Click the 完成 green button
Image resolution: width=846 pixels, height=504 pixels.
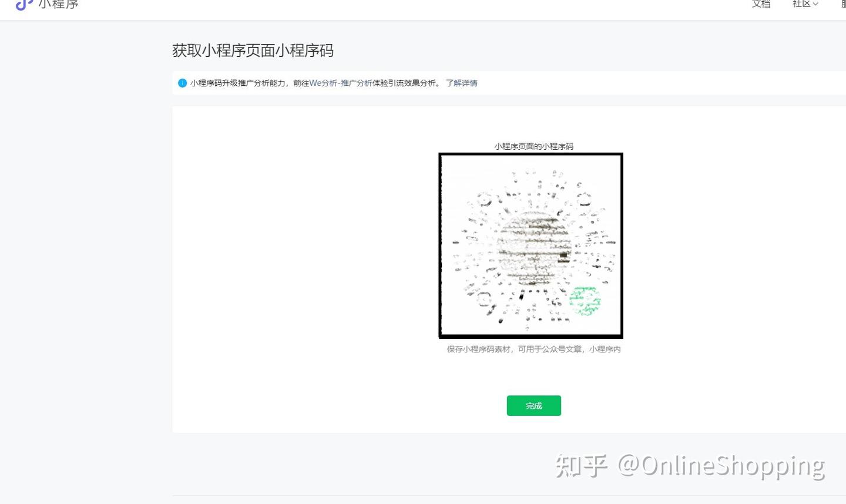533,405
